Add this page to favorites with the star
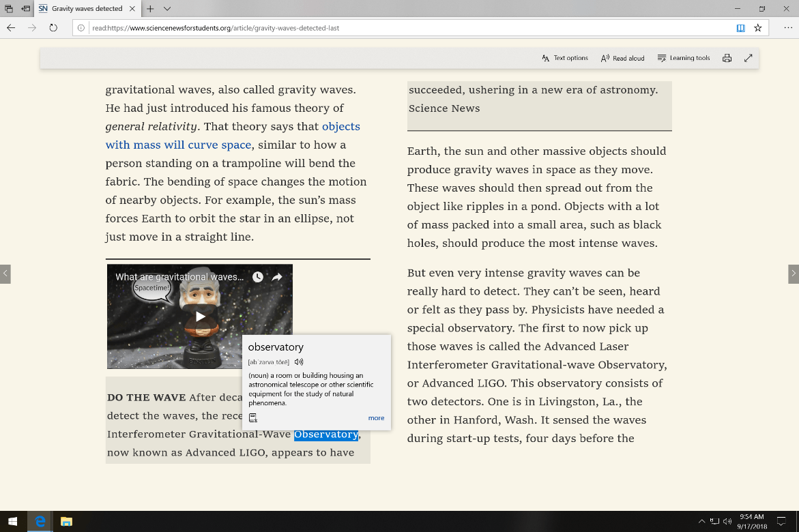 757,28
